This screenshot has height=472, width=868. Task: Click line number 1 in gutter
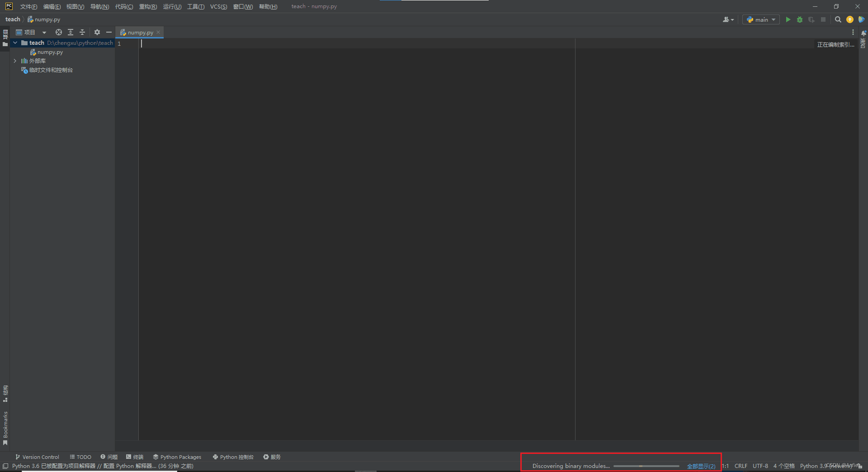pyautogui.click(x=119, y=43)
